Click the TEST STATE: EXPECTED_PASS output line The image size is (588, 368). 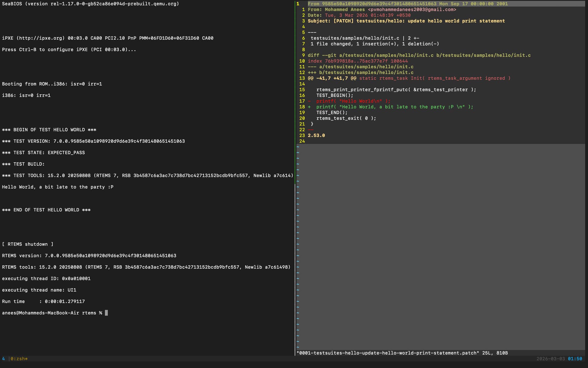coord(43,153)
